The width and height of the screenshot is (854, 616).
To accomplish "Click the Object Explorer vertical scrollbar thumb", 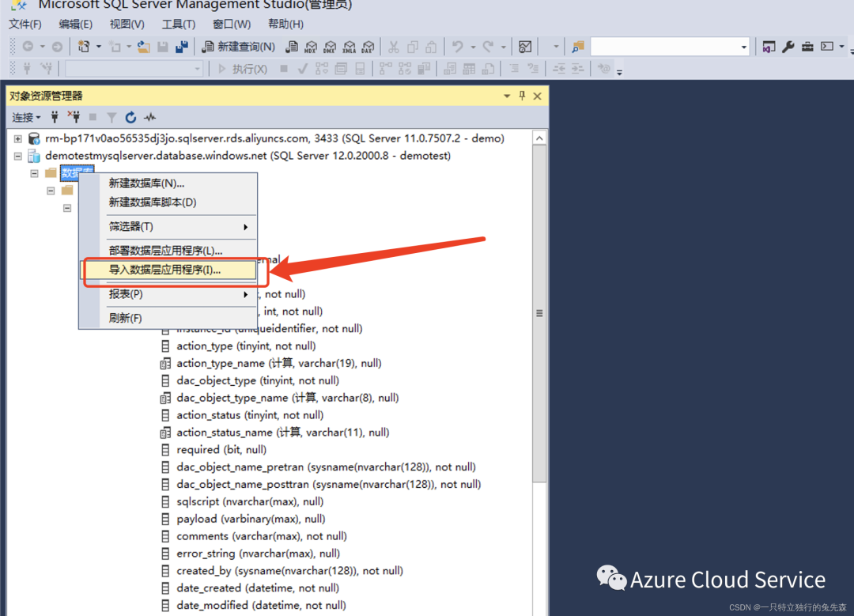I will [x=539, y=313].
